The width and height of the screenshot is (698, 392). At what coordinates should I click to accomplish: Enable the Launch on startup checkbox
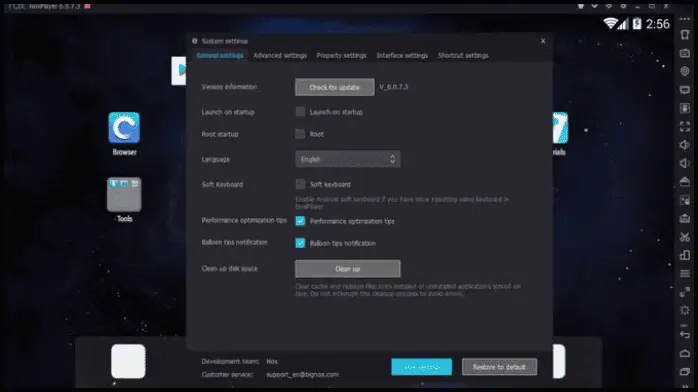click(300, 112)
